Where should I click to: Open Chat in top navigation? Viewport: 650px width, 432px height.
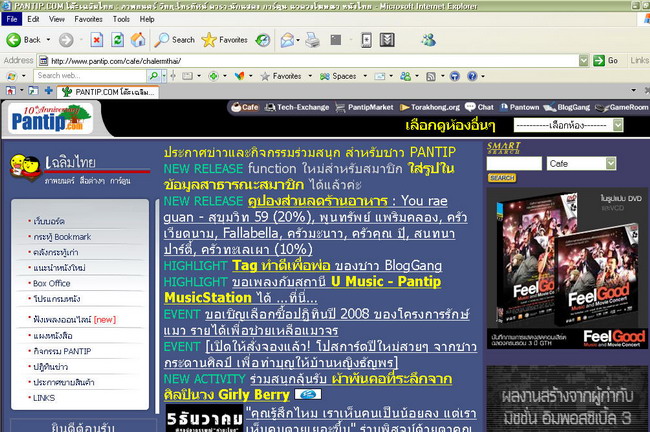479,107
